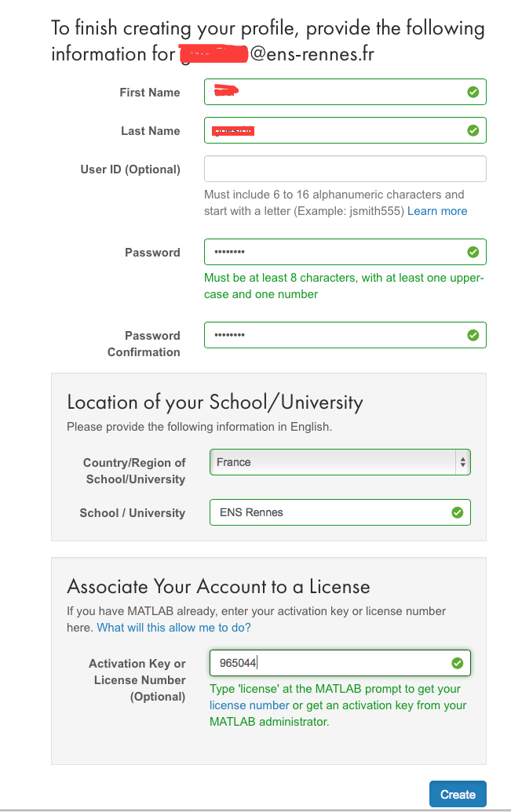Viewport: 511px width, 812px height.
Task: Open 'What will this allow me to do?' link
Action: pyautogui.click(x=173, y=628)
